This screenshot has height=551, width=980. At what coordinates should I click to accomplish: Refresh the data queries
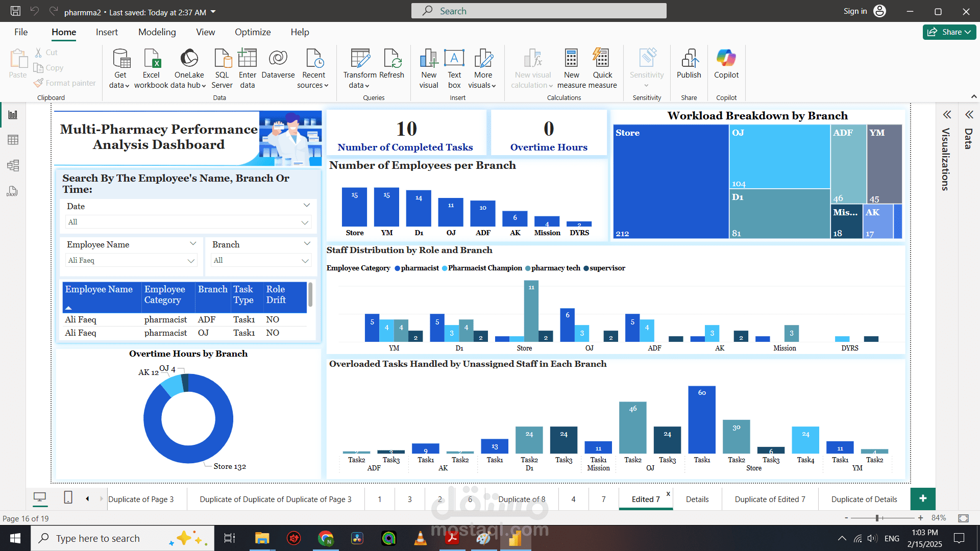(x=392, y=64)
